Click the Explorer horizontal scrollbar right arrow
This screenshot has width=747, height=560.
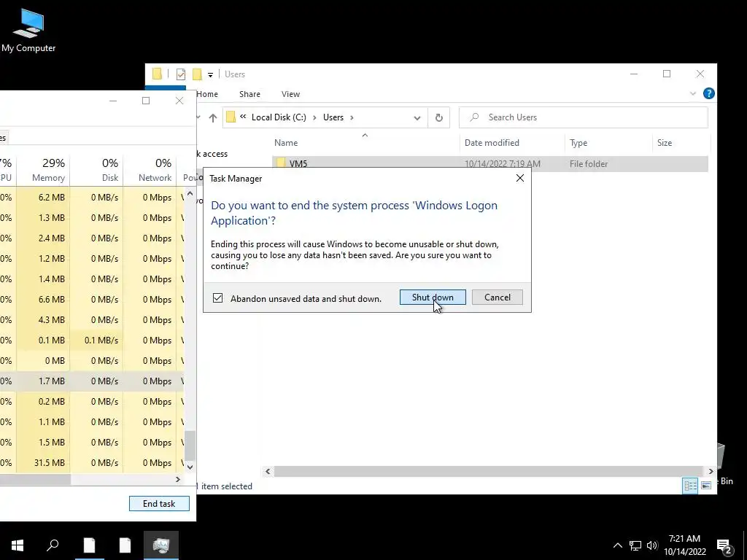(711, 472)
